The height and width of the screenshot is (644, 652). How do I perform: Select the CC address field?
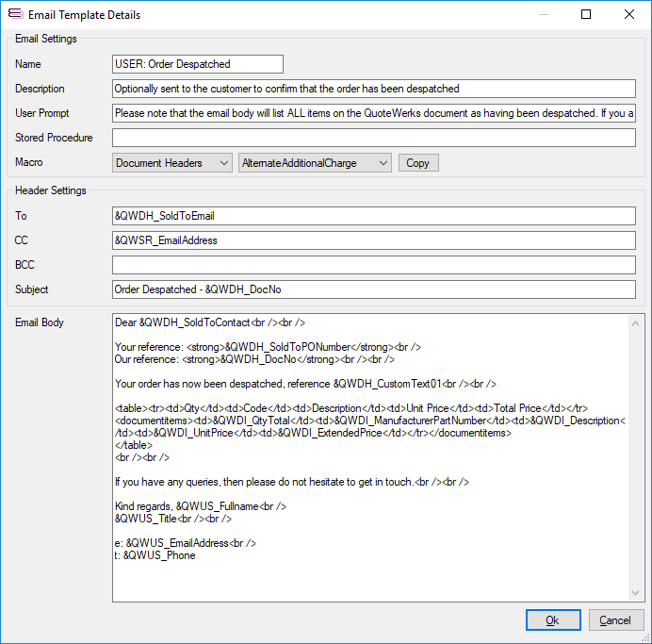tap(374, 240)
